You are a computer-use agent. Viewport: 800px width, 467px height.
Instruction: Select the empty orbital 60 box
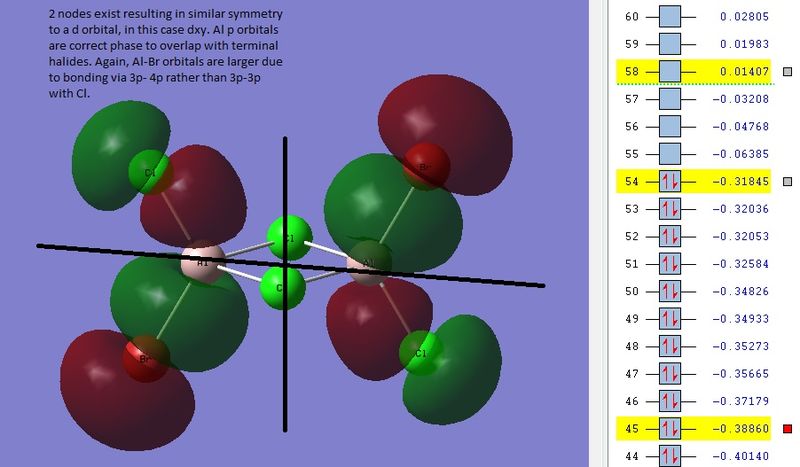[x=669, y=16]
